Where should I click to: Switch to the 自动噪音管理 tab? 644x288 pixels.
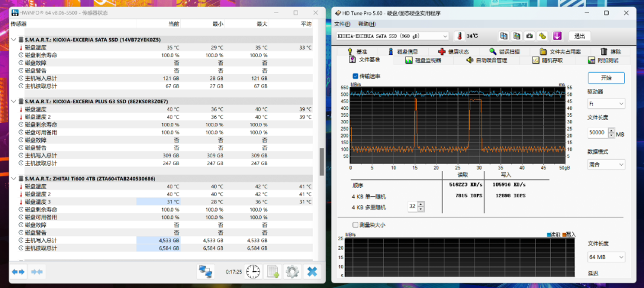tap(487, 60)
